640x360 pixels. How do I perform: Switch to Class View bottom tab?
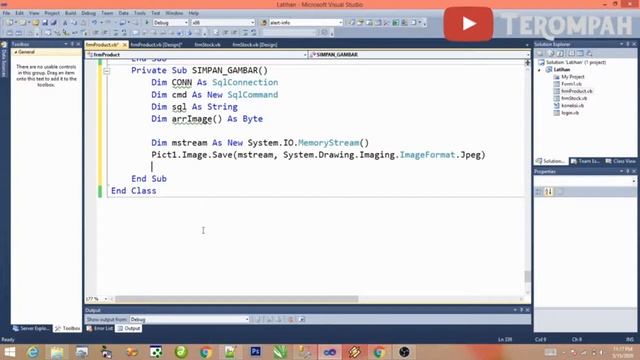point(620,161)
